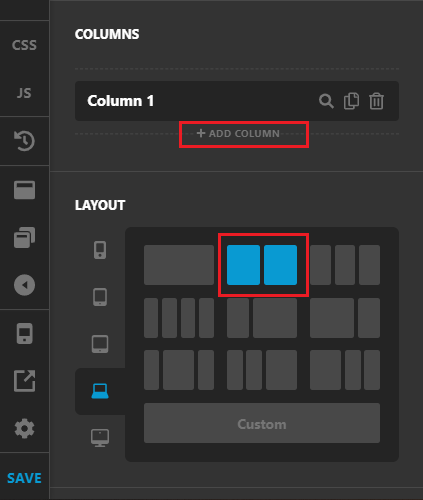Open settings gear in sidebar

coord(24,429)
